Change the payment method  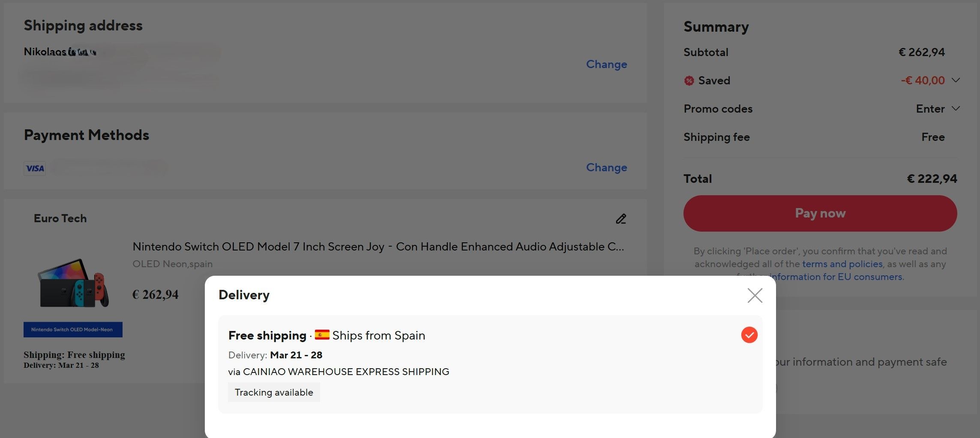point(606,167)
